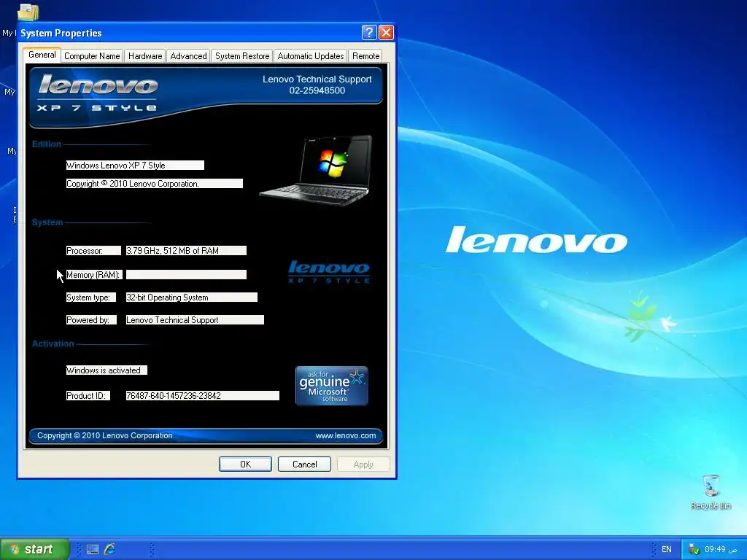
Task: Click the Show Desktop quick launch icon
Action: tap(93, 550)
